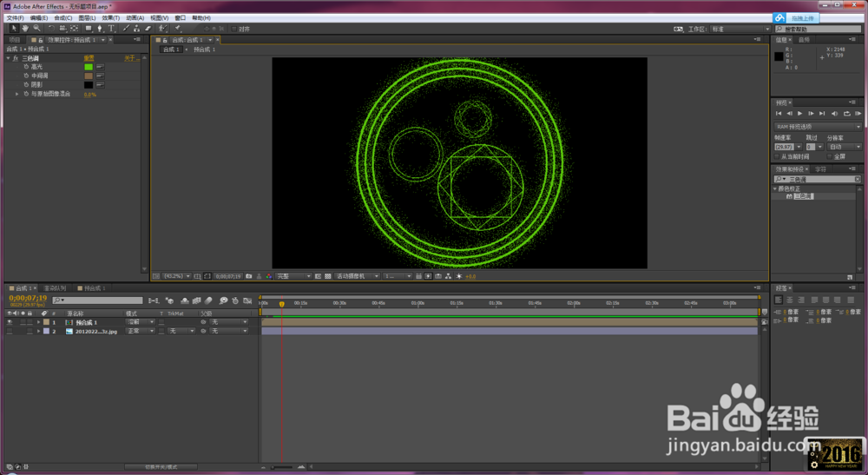This screenshot has height=475, width=868.
Task: Mute audio in preview panel
Action: pyautogui.click(x=834, y=114)
